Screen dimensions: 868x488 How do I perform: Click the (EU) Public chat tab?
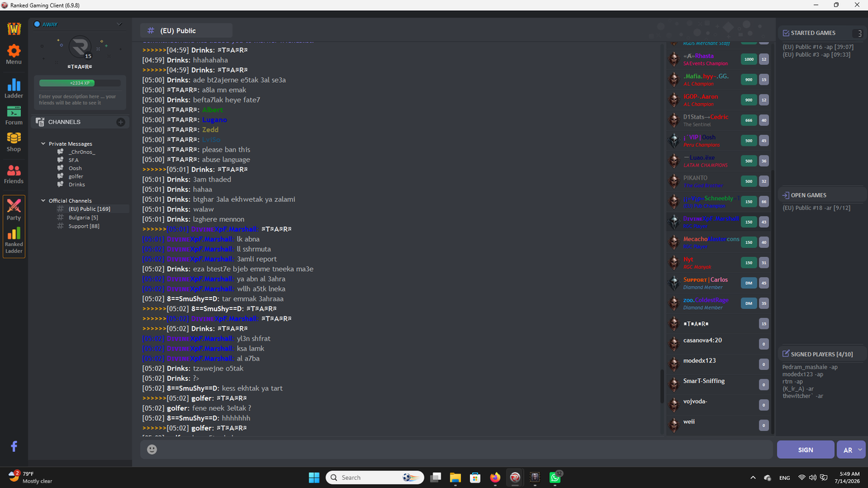(186, 30)
